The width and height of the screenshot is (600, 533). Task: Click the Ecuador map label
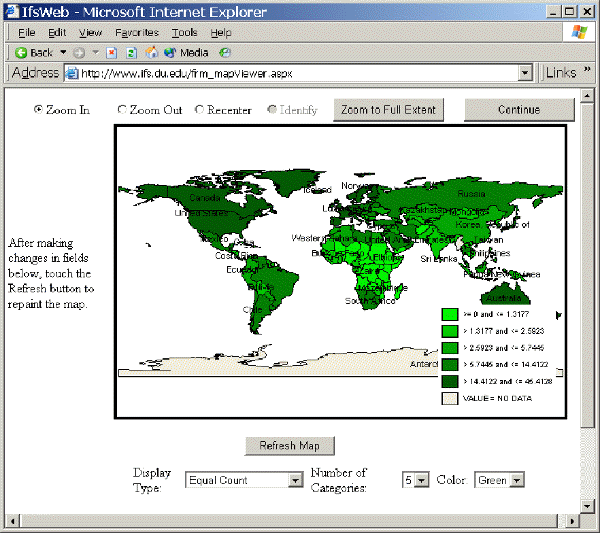coord(242,270)
